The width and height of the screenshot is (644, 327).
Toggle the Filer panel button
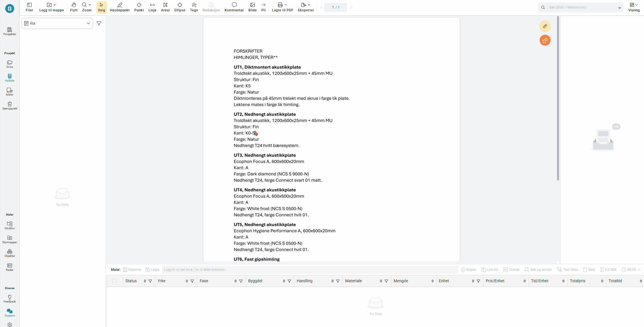(x=29, y=7)
